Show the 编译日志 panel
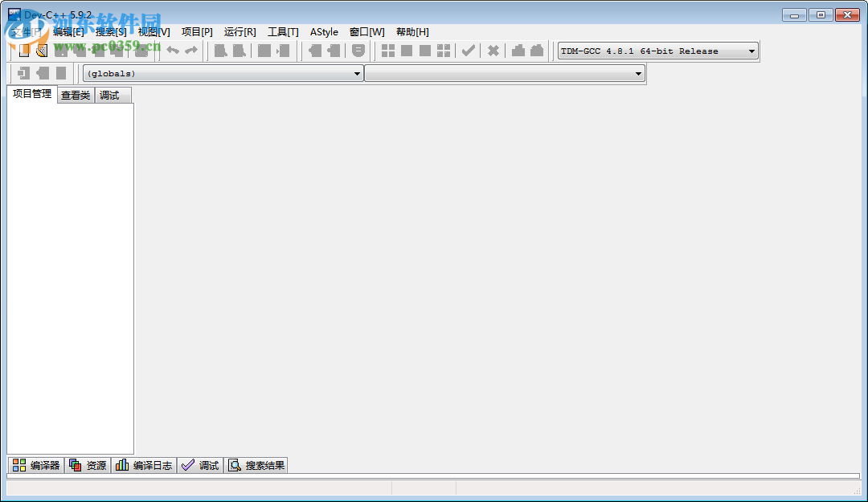 click(143, 464)
